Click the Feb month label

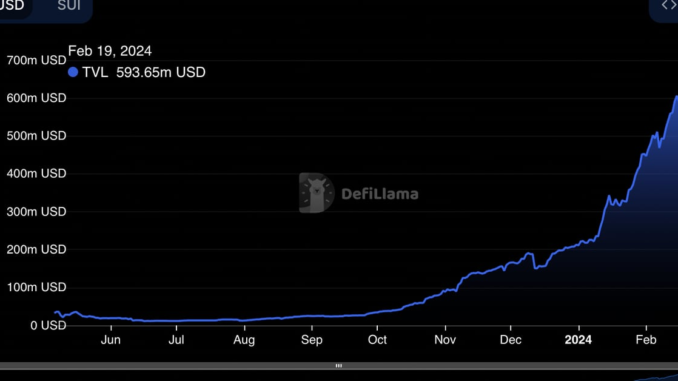pyautogui.click(x=646, y=340)
